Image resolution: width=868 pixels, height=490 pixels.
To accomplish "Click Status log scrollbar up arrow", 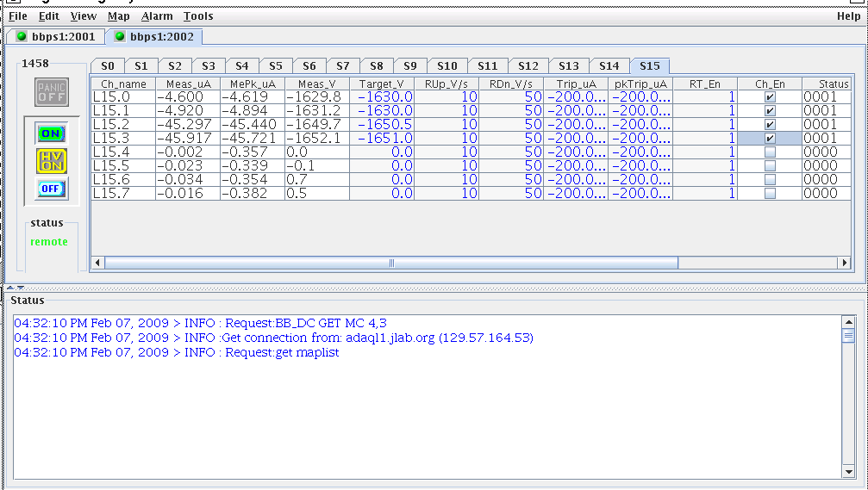I will 848,322.
